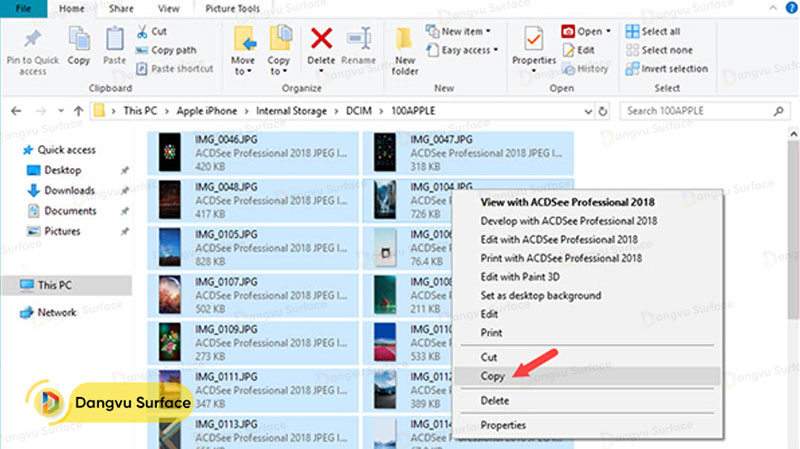The width and height of the screenshot is (800, 449).
Task: Select the IMG_0046.JPG thumbnail
Action: (169, 153)
